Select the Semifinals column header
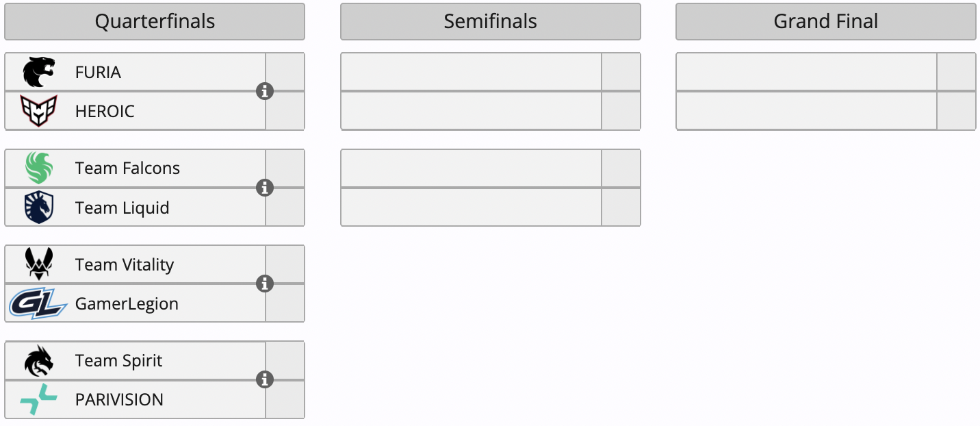 tap(490, 22)
